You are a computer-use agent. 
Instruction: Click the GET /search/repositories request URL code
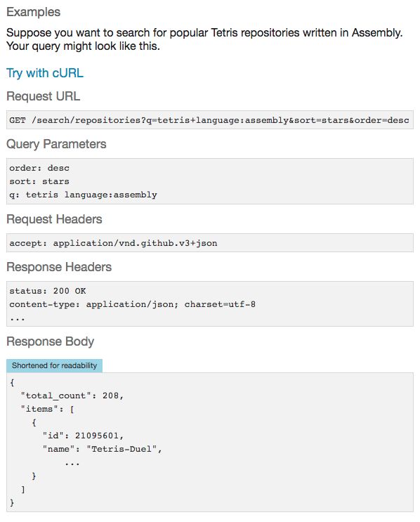209,120
